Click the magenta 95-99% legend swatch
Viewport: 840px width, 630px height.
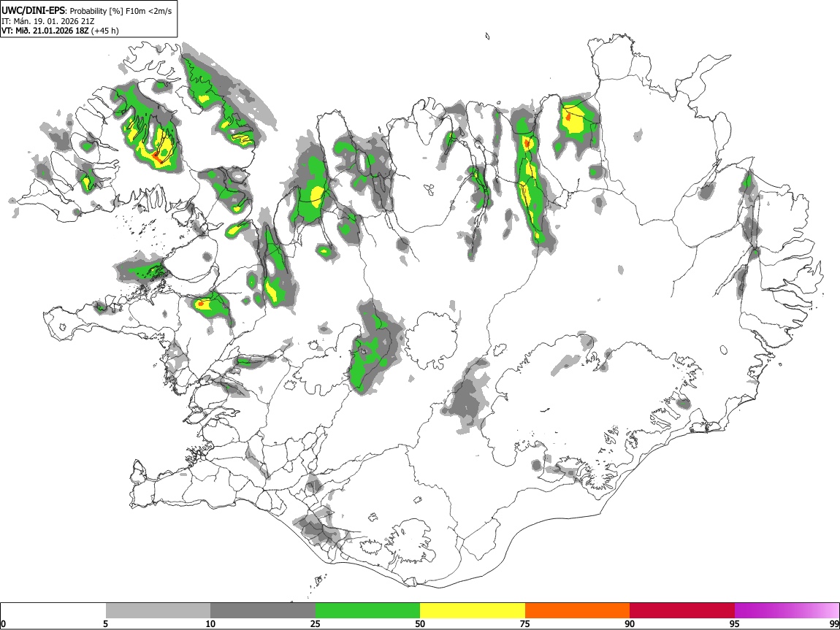pyautogui.click(x=787, y=611)
